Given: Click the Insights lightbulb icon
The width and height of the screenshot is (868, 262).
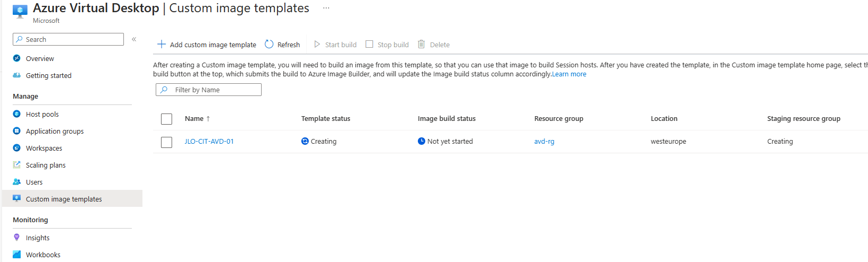Looking at the screenshot, I should point(16,238).
